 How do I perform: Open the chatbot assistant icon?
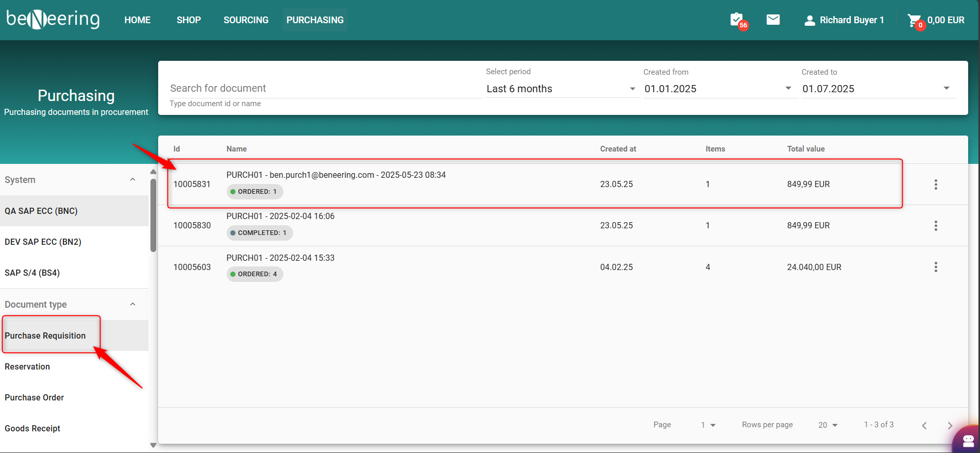tap(967, 440)
